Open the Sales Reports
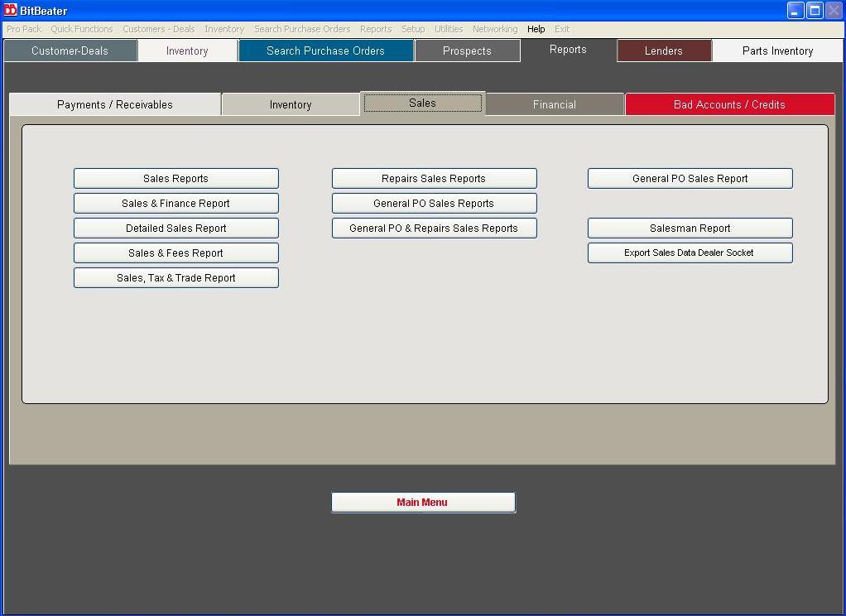Screen dimensions: 846x616 click(x=175, y=178)
